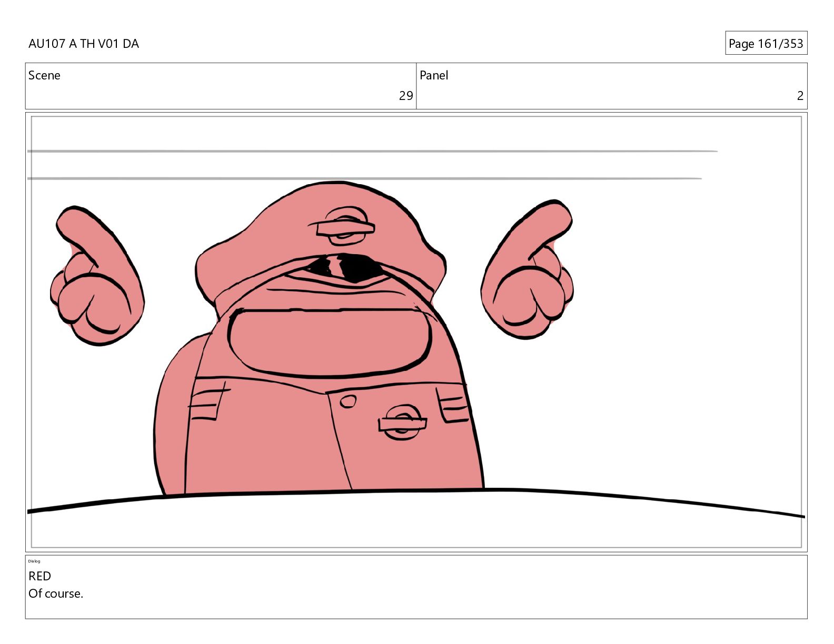Click the header text 'AU107 A TH V01 DA'

coord(84,44)
